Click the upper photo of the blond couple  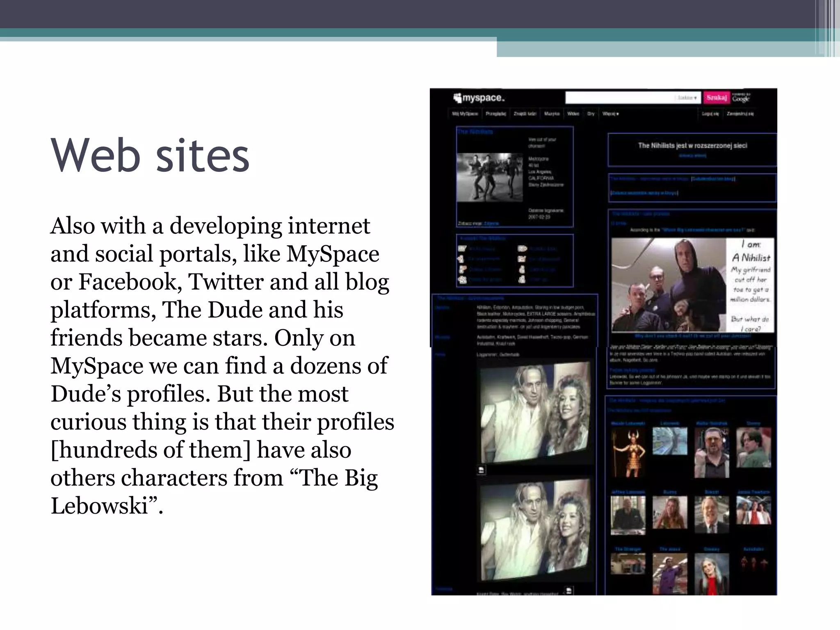coord(535,412)
